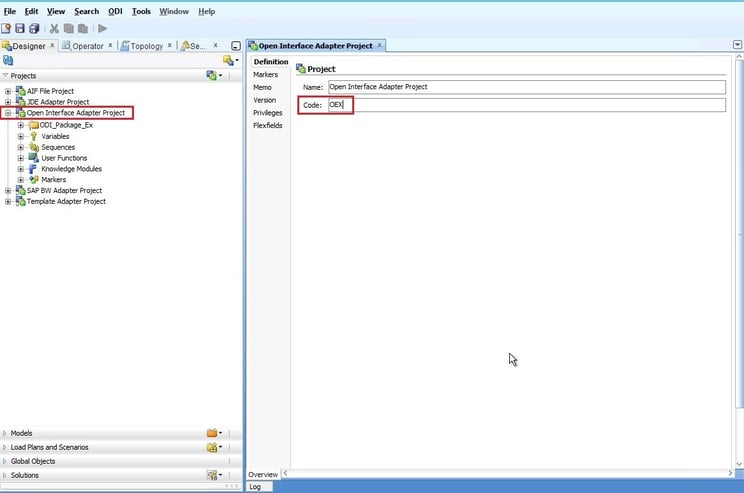Expand the Template Adapter Project node

(8, 201)
